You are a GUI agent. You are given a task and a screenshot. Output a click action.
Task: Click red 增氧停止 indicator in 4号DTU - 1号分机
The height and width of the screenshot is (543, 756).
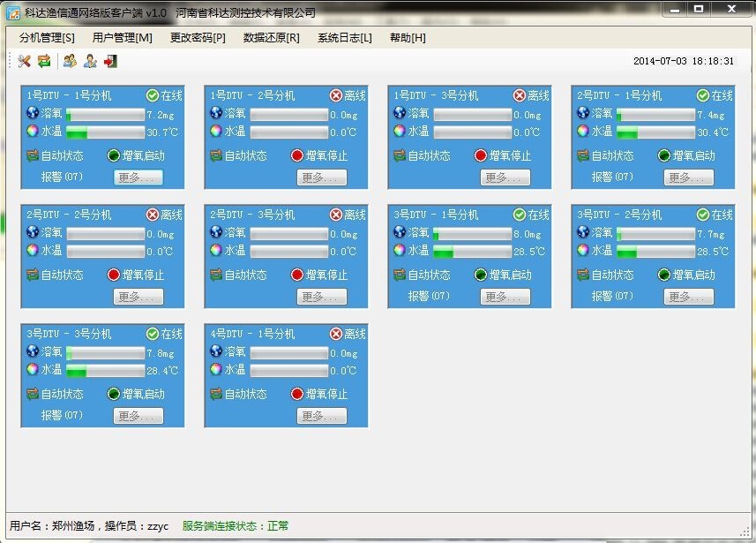(297, 394)
